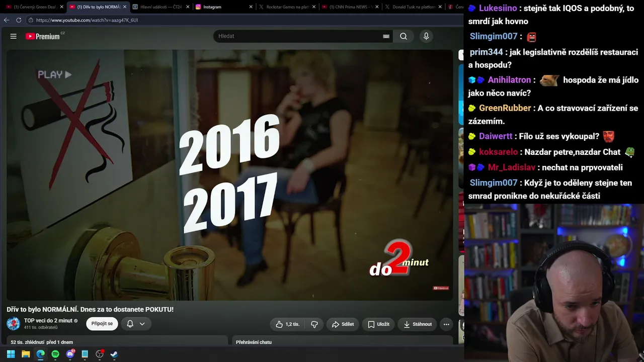644x362 pixels.
Task: Start voice search with microphone icon
Action: [426, 36]
